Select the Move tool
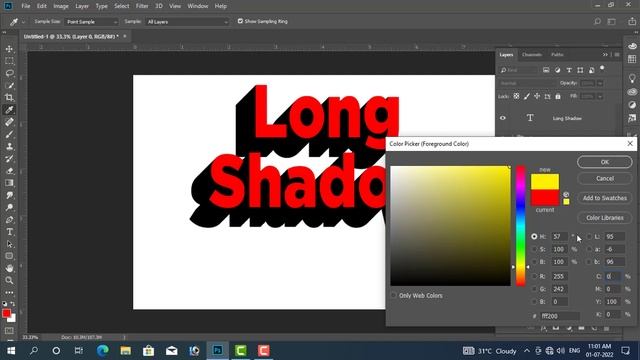The width and height of the screenshot is (640, 360). click(x=9, y=49)
